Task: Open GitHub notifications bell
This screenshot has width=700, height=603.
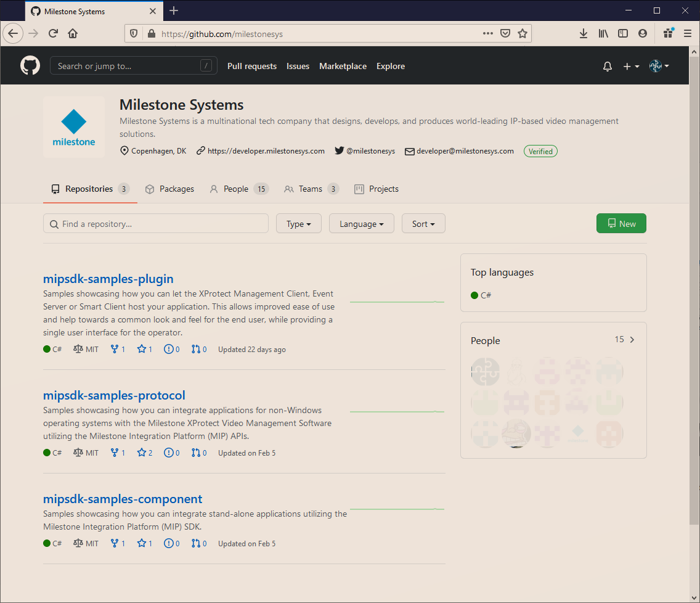Action: coord(607,66)
